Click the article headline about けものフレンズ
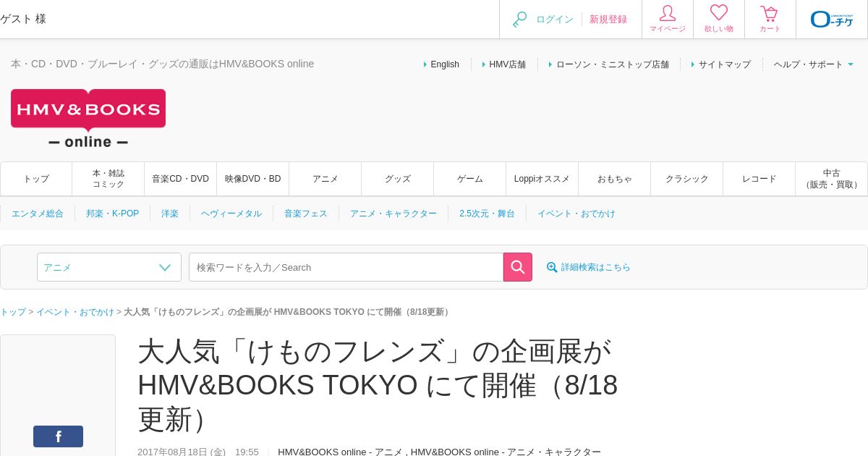Screen dimensions: 868x456 [x=378, y=385]
